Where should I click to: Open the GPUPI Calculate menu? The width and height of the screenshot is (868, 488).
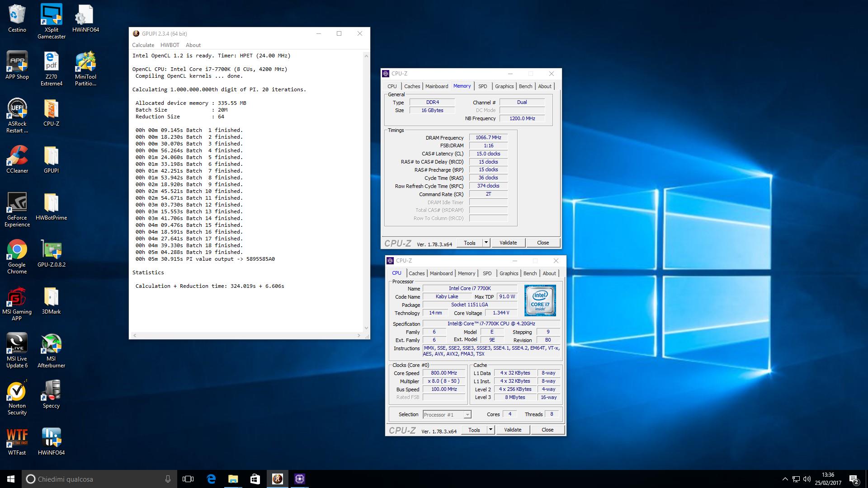pos(143,45)
